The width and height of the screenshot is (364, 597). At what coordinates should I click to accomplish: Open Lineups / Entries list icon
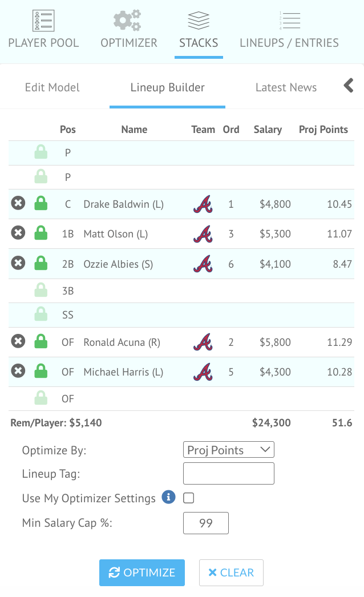(x=290, y=21)
